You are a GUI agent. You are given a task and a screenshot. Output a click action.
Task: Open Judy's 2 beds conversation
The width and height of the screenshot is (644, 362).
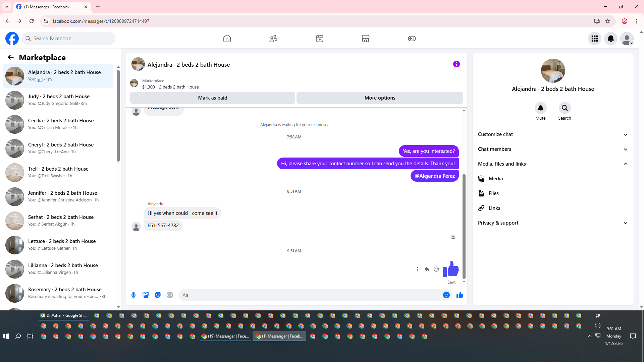tap(59, 100)
